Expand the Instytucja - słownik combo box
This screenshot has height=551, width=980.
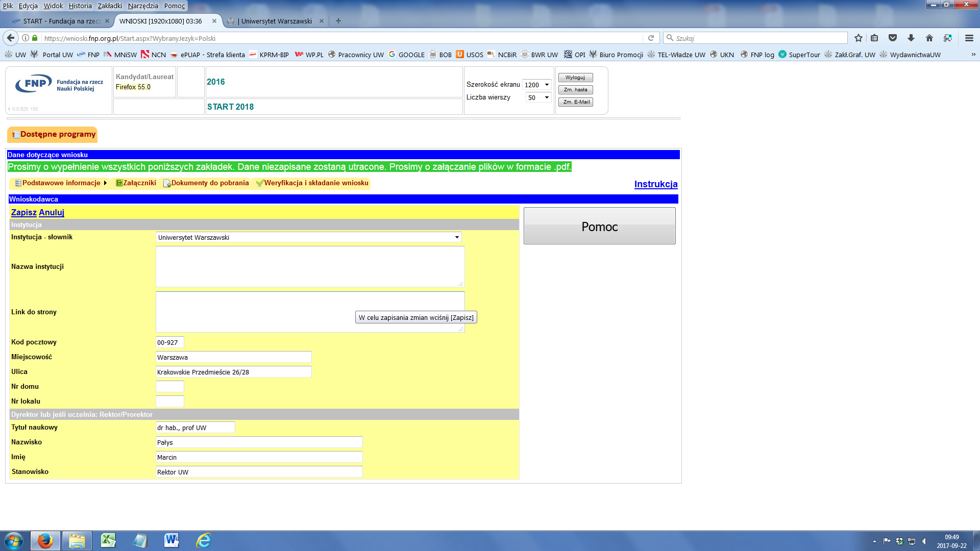[x=308, y=237]
